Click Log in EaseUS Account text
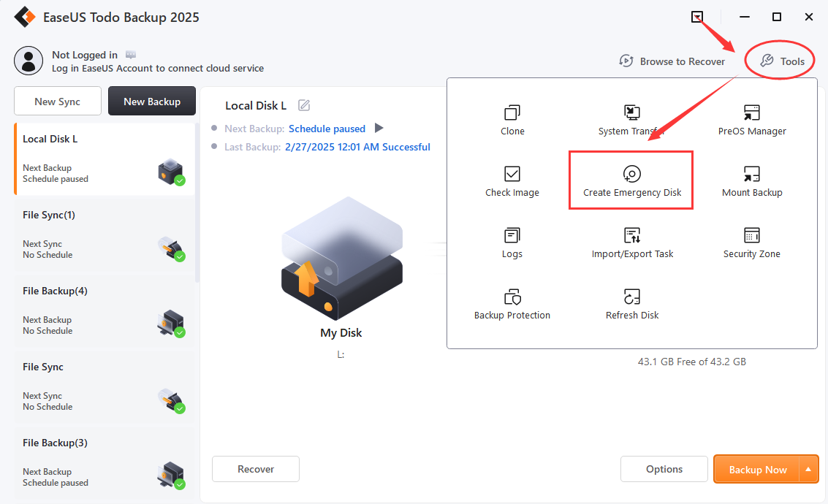Screen dimensions: 828x504 [x=158, y=68]
